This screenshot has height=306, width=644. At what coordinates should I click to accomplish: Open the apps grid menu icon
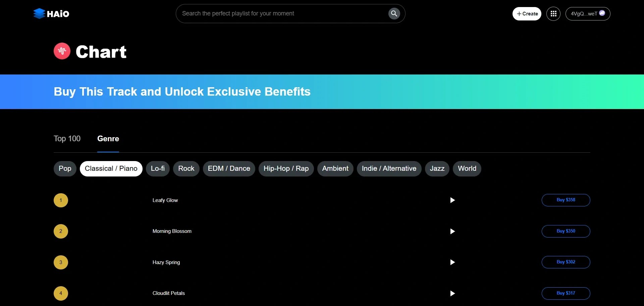(553, 14)
